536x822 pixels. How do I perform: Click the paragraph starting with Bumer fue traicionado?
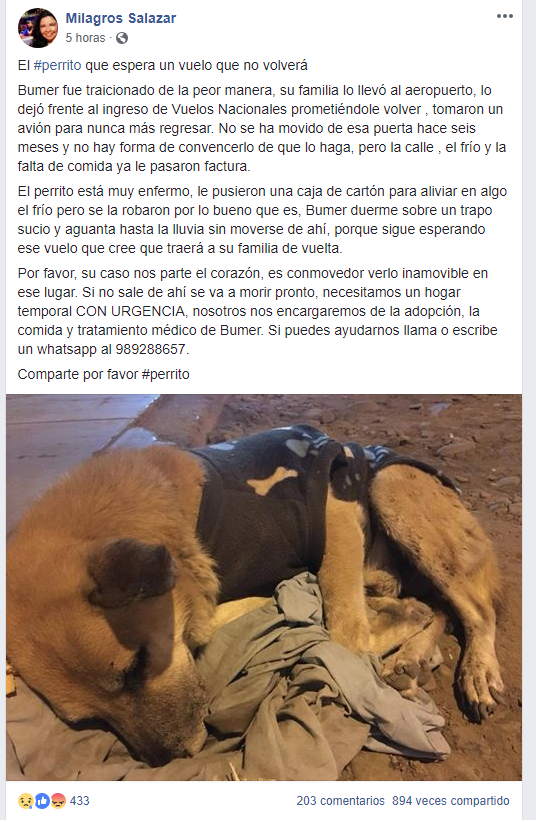point(262,128)
